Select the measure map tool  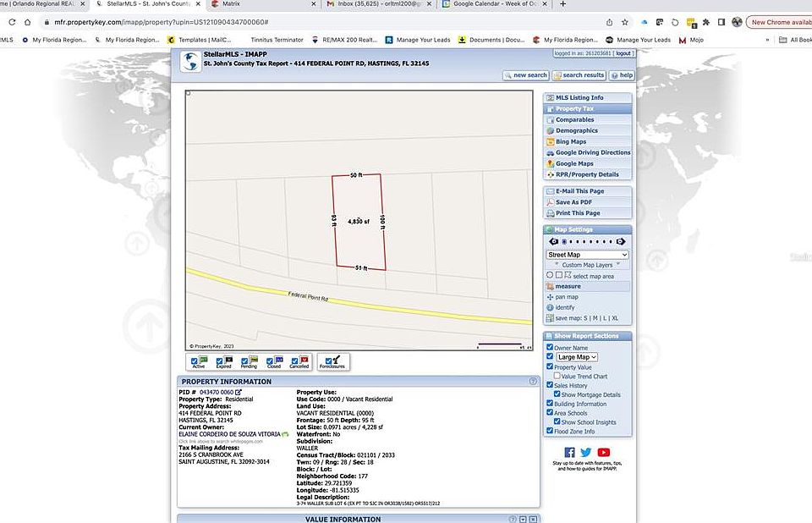(x=568, y=287)
